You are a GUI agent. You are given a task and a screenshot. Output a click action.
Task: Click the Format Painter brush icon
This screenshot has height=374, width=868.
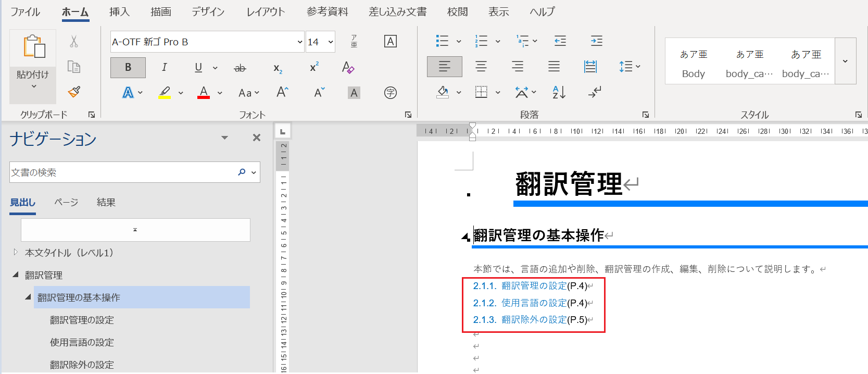point(74,92)
